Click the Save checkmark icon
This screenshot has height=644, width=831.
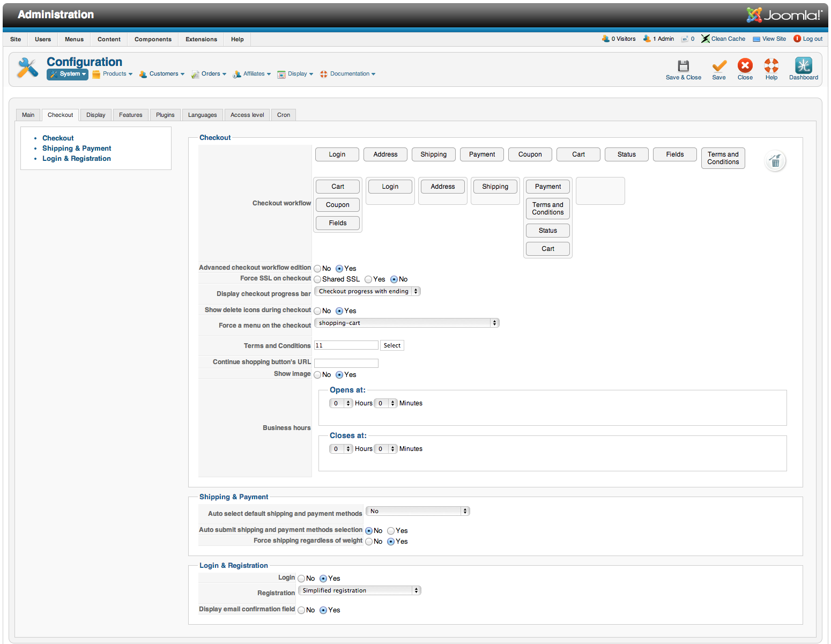click(719, 66)
